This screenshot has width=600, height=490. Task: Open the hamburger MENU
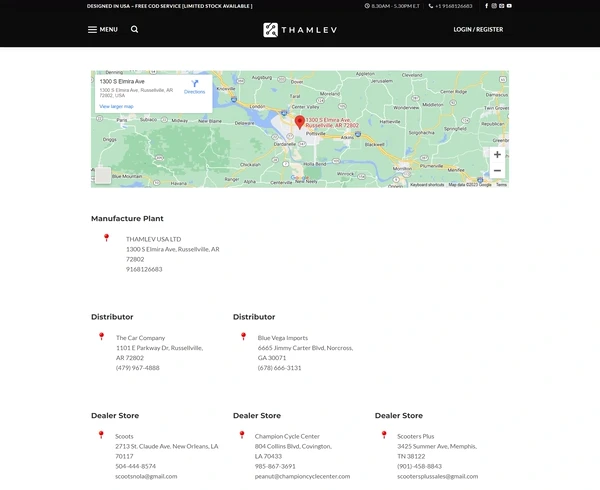pos(103,29)
